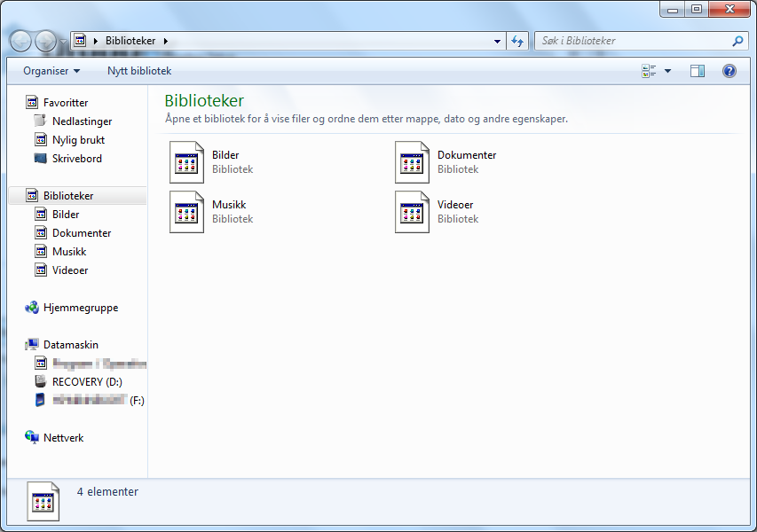Open Skrivebord in the navigation pane
Image resolution: width=757 pixels, height=532 pixels.
pos(76,158)
